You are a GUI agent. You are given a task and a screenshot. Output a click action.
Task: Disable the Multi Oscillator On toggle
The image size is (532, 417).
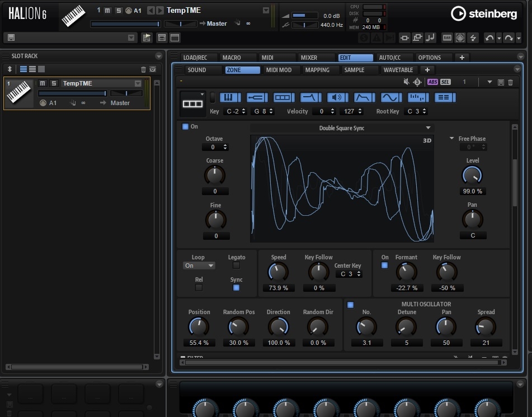(x=350, y=305)
